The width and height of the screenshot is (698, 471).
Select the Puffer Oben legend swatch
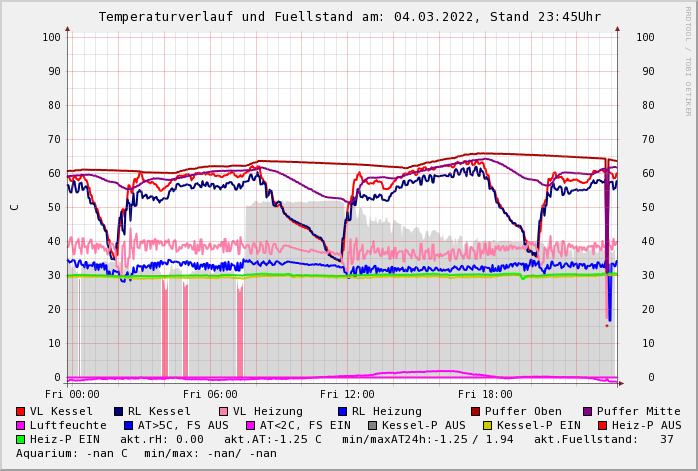(x=475, y=411)
